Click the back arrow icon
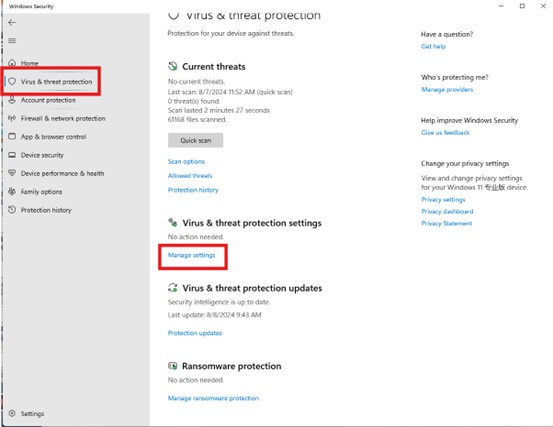Screen dimensions: 553x427 [12, 23]
